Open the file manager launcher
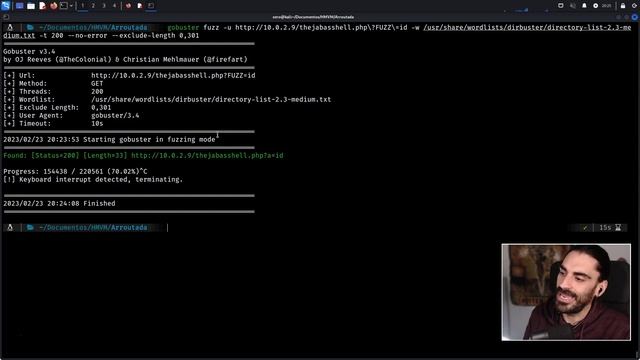The width and height of the screenshot is (640, 360). click(x=31, y=6)
